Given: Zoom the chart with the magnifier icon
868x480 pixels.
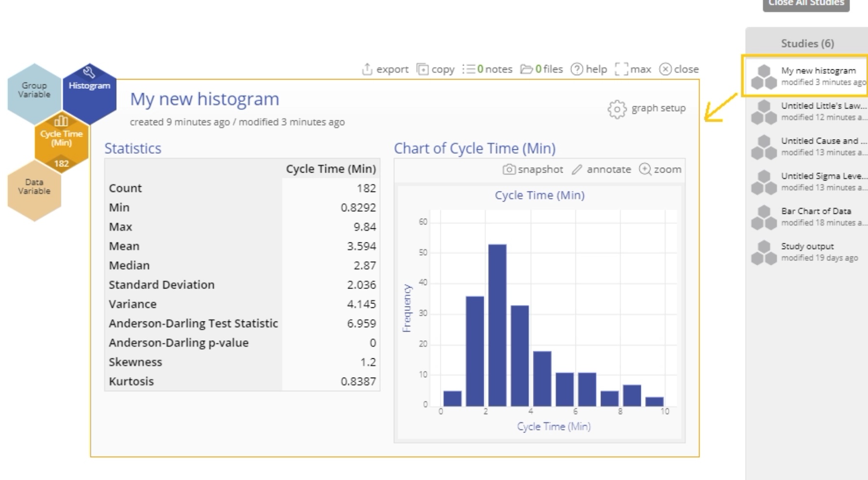Looking at the screenshot, I should pos(645,169).
